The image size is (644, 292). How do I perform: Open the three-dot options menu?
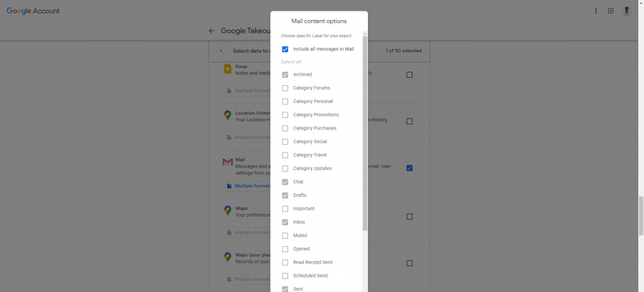(596, 11)
